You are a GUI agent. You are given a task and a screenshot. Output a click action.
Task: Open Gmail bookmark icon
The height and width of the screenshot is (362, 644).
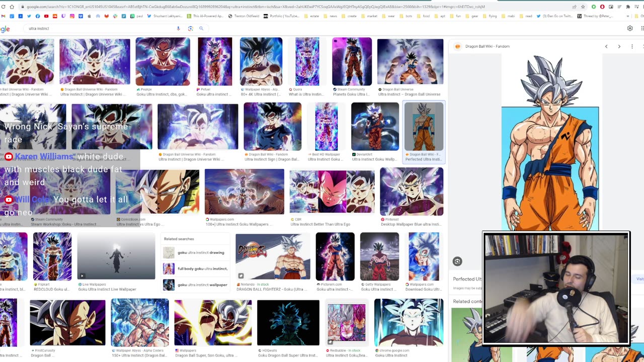pos(3,16)
